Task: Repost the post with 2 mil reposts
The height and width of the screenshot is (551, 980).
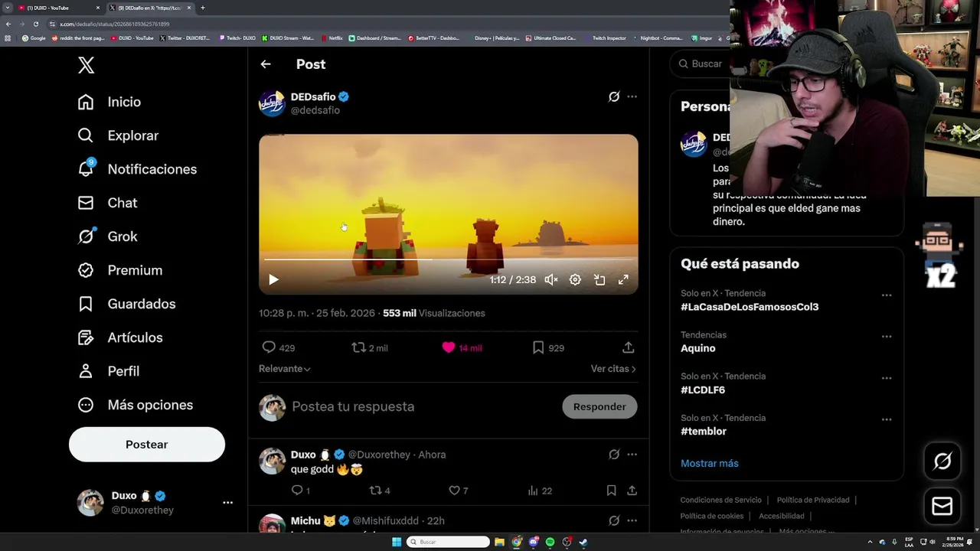Action: [x=358, y=347]
